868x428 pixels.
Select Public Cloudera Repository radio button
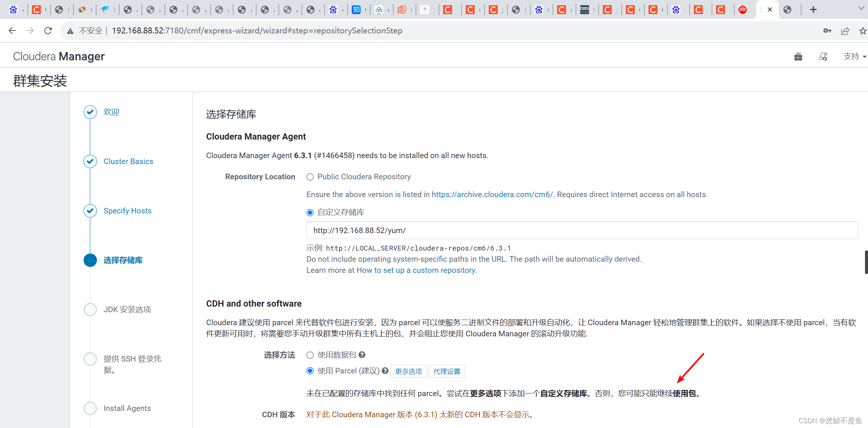[310, 177]
